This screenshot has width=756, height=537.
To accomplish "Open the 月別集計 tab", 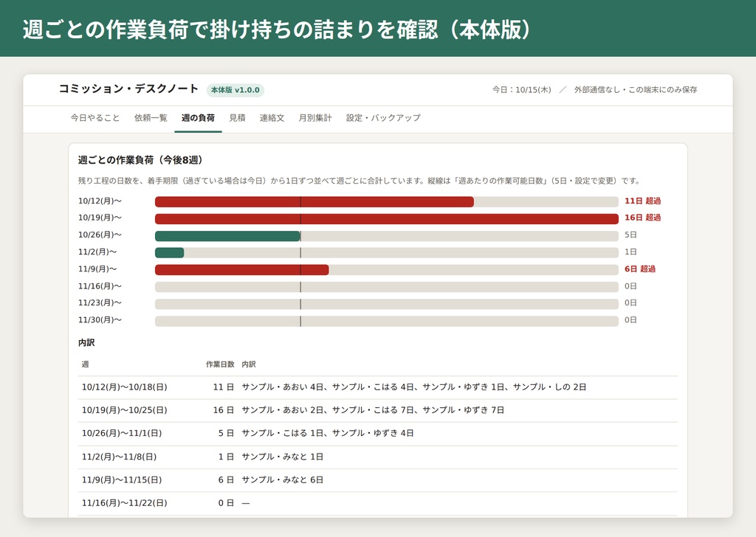I will click(315, 118).
